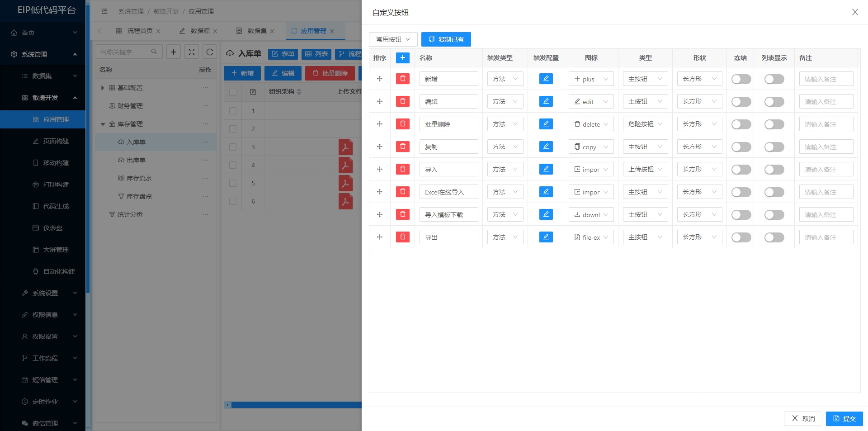Screen dimensions: 868x431
Task: Open icon dropdown showing delete
Action: pos(591,124)
